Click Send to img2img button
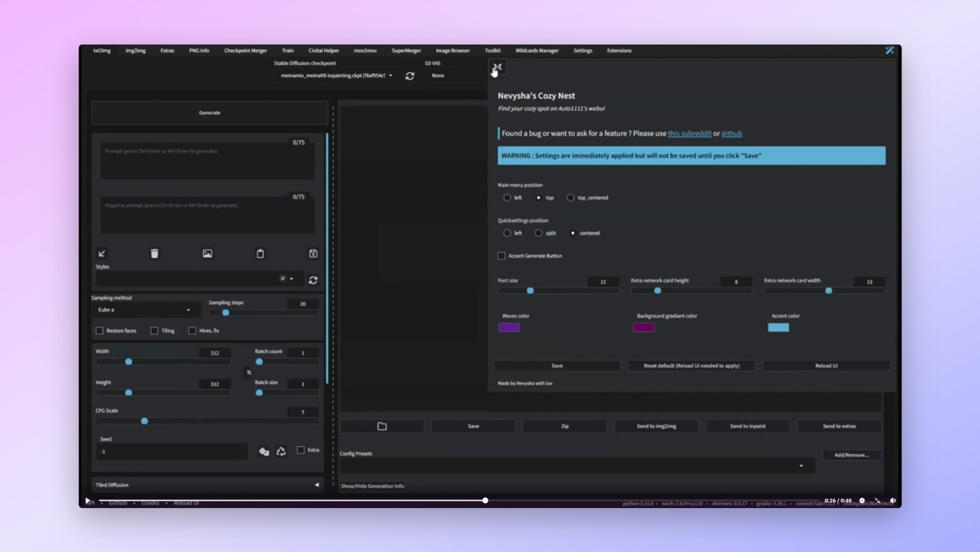 point(656,426)
